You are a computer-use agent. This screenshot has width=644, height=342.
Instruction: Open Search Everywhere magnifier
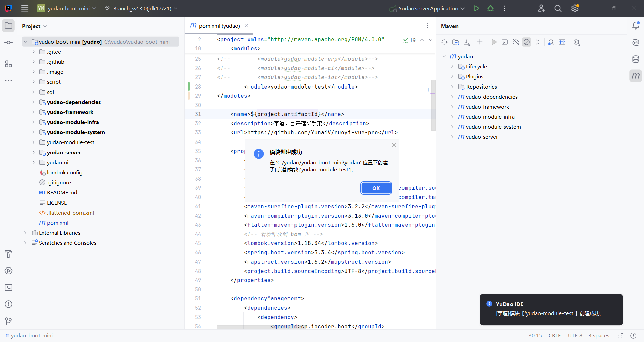click(558, 8)
